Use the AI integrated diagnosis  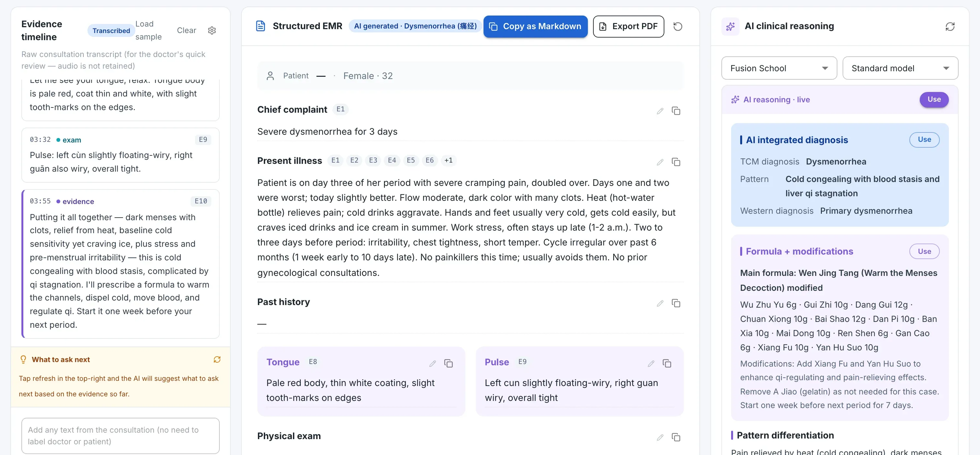(x=924, y=140)
